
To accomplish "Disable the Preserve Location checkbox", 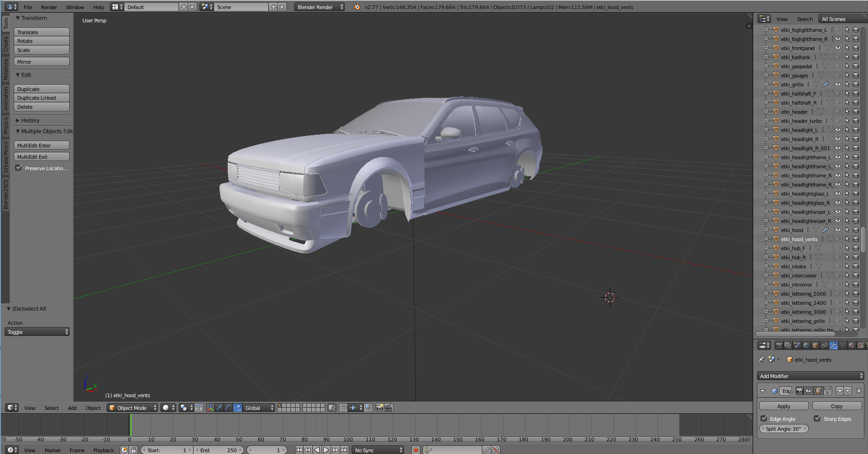I will click(19, 168).
